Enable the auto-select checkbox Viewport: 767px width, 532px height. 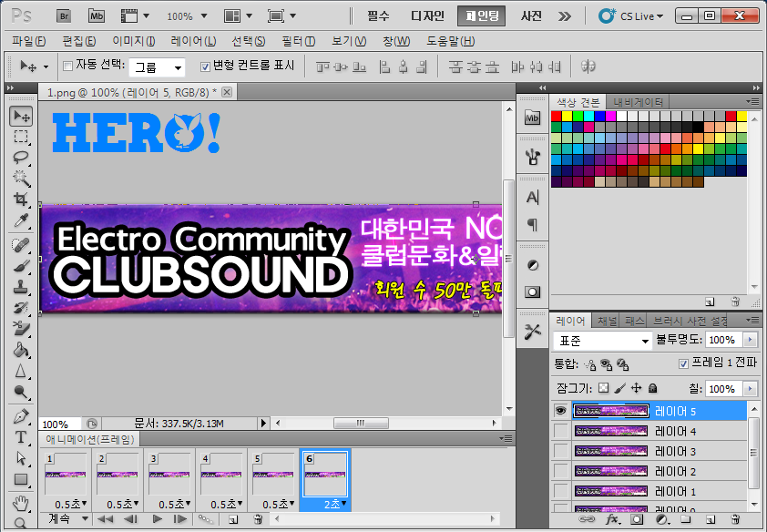coord(68,66)
